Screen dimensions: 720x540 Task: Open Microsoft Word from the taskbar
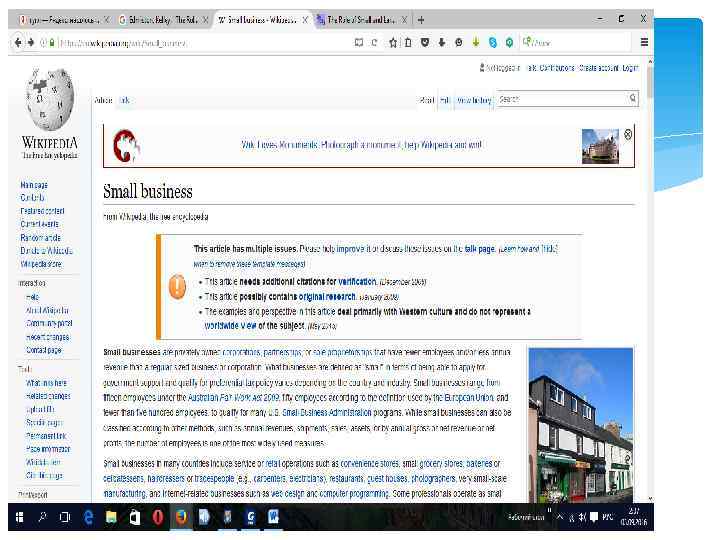[x=274, y=518]
